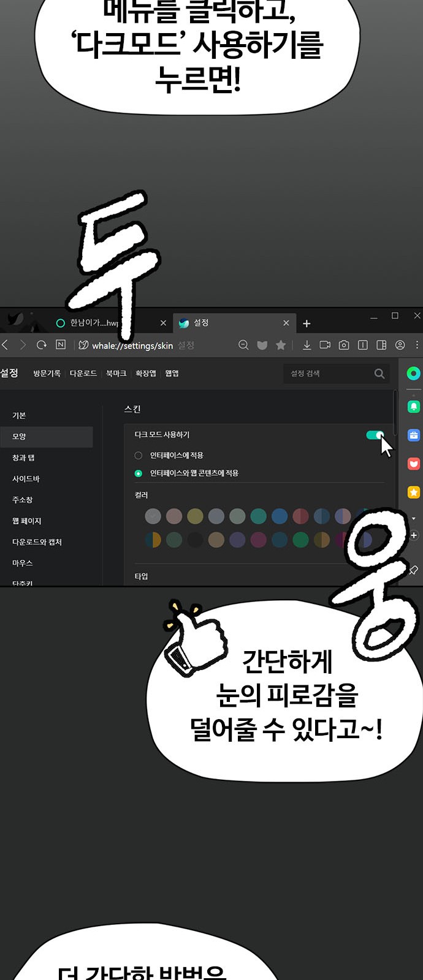Click the 설정 page title heading

click(x=9, y=373)
